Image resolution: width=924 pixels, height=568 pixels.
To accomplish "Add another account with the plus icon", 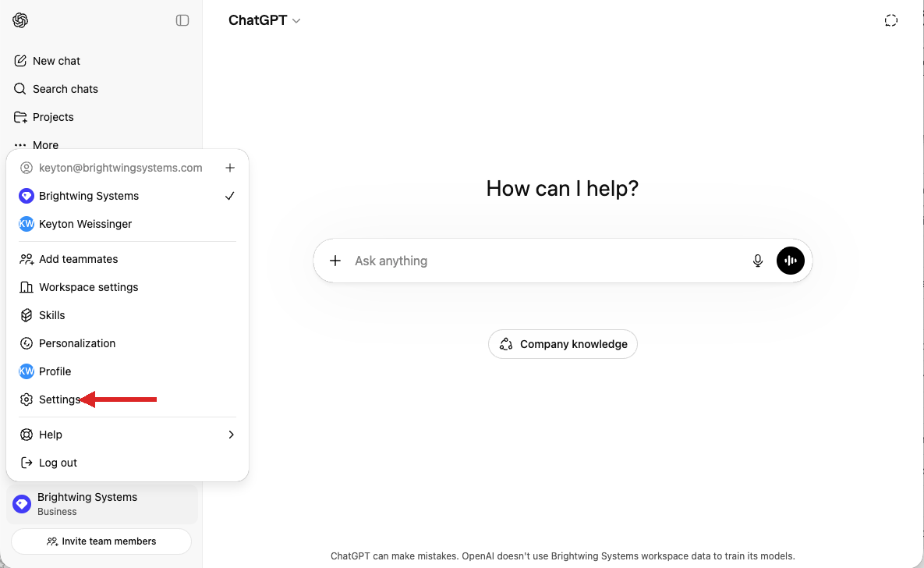I will [230, 168].
